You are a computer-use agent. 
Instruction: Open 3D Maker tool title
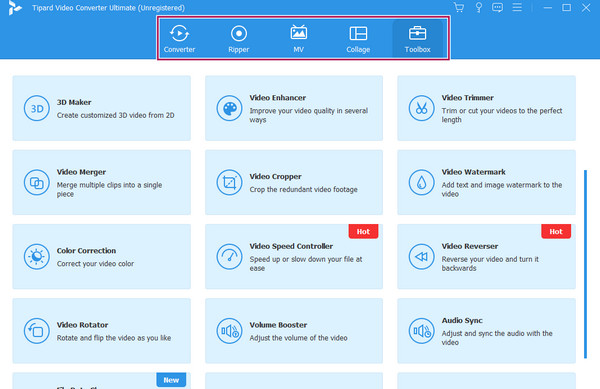tap(74, 102)
